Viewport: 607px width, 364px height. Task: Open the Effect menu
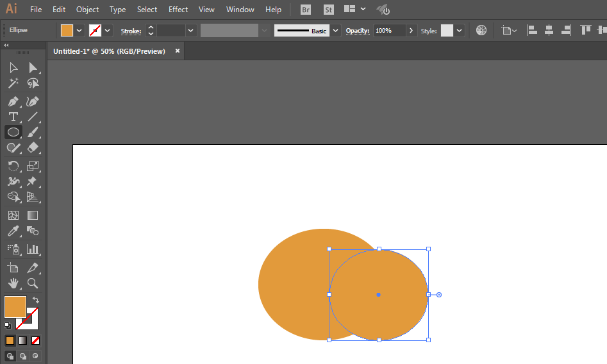[178, 10]
